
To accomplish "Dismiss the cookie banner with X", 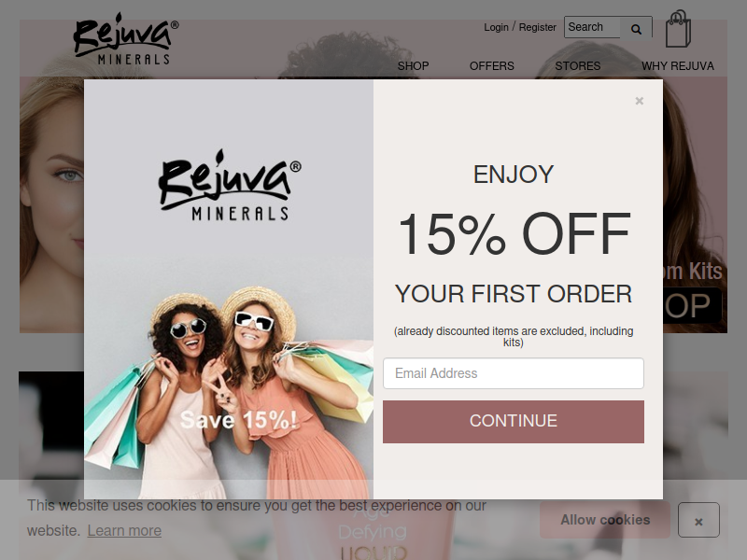I will (698, 520).
